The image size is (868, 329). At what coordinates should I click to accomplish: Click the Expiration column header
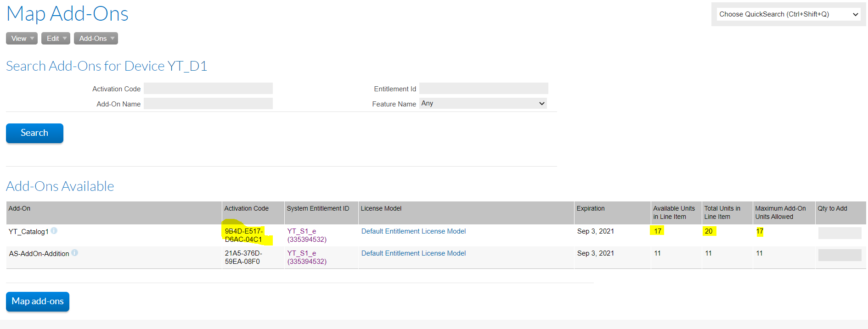click(613, 213)
